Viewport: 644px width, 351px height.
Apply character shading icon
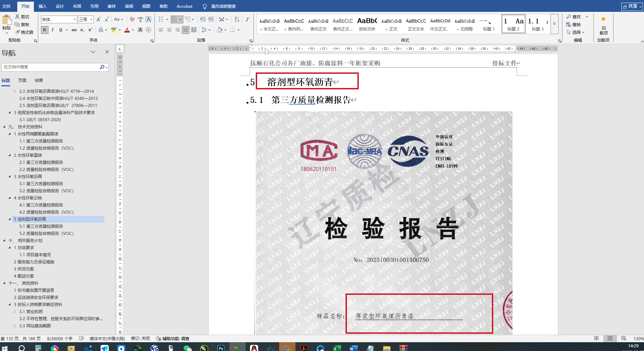pyautogui.click(x=140, y=30)
